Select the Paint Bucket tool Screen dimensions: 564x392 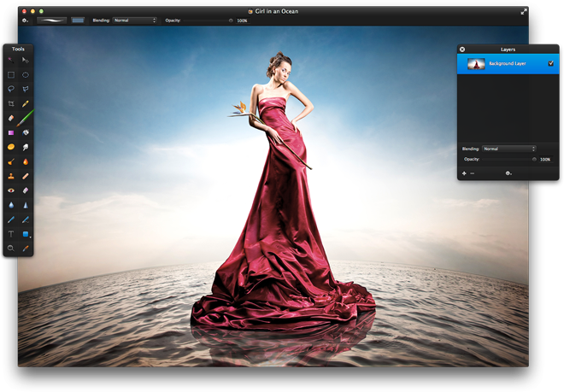pyautogui.click(x=25, y=132)
